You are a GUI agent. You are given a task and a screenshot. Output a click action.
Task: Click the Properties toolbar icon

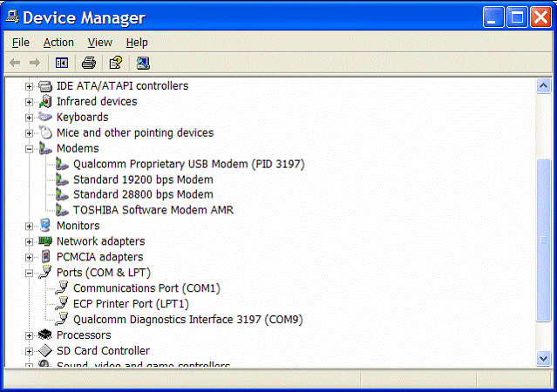click(x=114, y=63)
